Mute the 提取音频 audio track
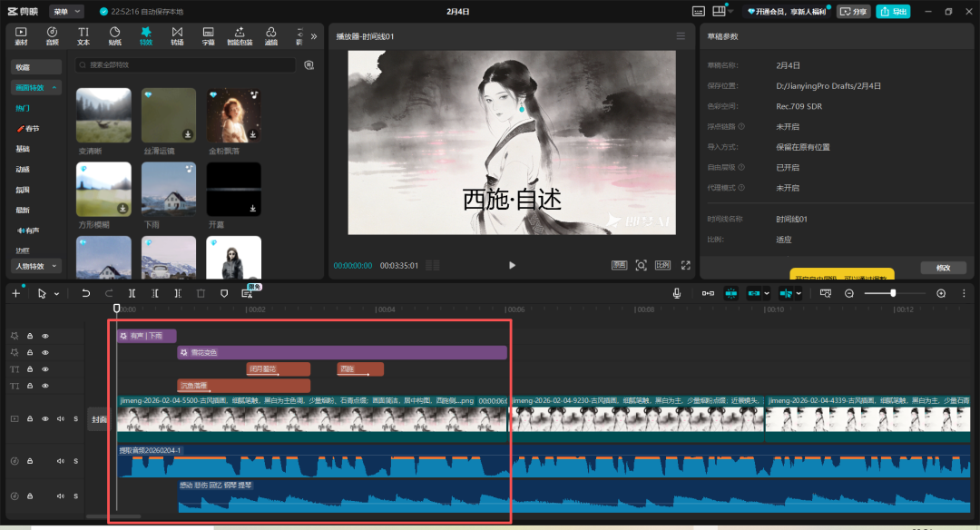This screenshot has width=980, height=530. 61,460
